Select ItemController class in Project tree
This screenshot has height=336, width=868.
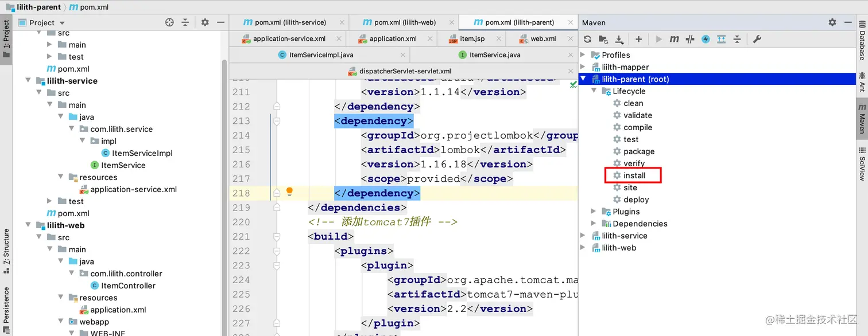(x=123, y=286)
